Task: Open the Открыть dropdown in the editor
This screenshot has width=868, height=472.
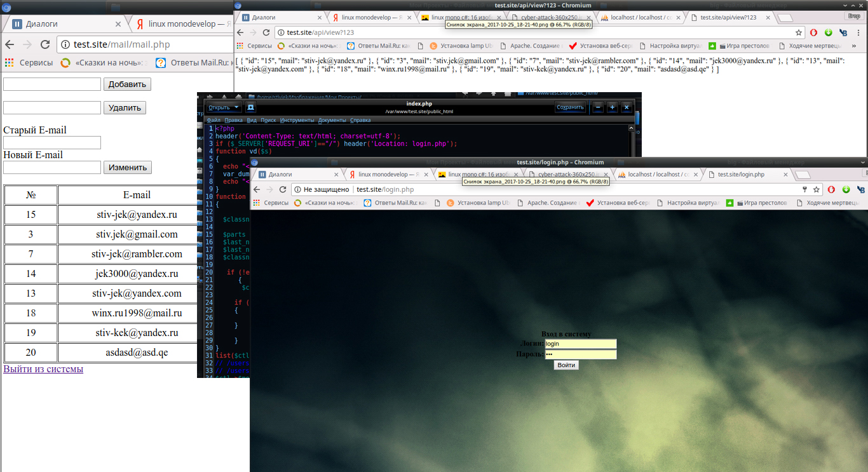Action: [224, 107]
